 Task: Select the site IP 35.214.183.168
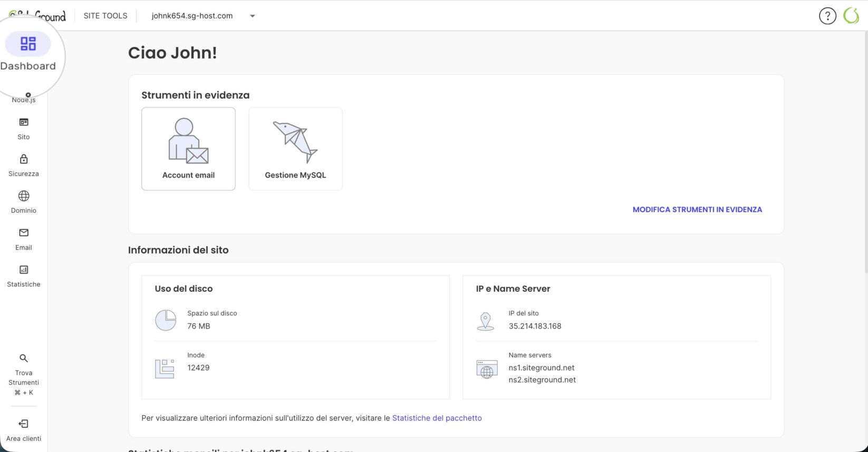coord(535,326)
